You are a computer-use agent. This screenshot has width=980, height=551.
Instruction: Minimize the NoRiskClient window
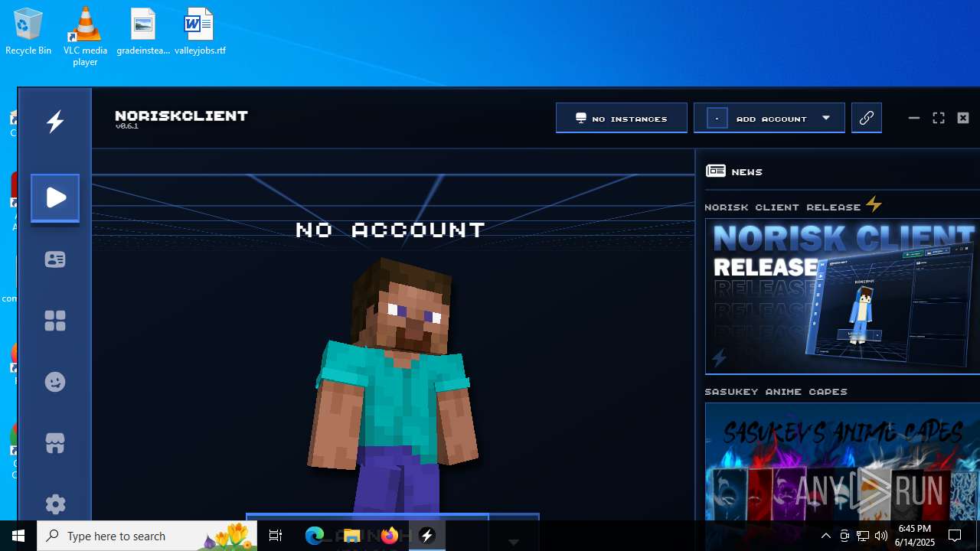pyautogui.click(x=914, y=118)
